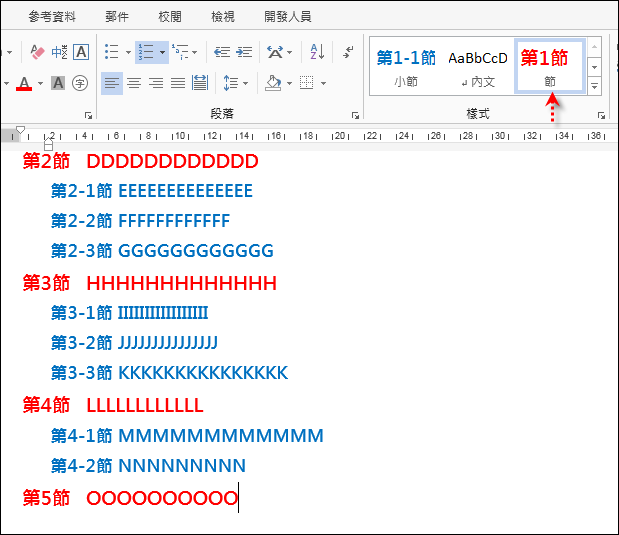This screenshot has height=535, width=619.
Task: Click the phonetic guide 中 icon
Action: click(60, 52)
